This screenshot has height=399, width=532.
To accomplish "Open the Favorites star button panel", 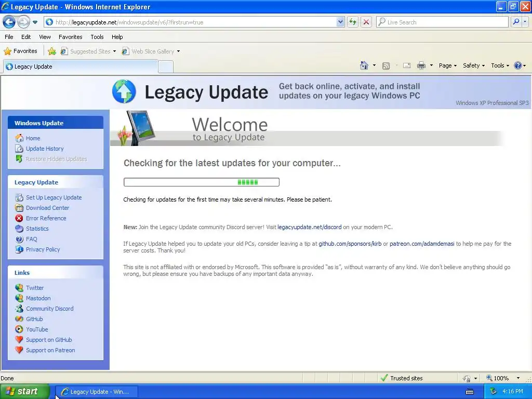I will click(x=20, y=51).
